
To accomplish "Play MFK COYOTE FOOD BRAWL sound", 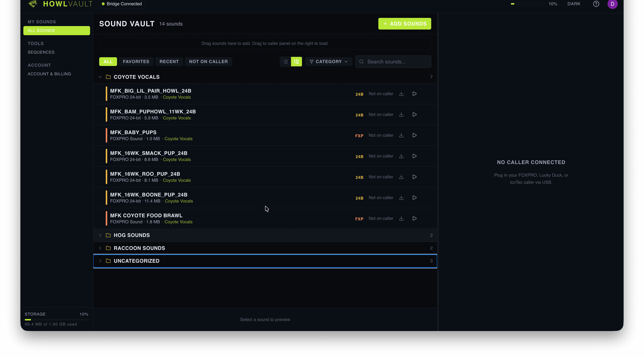I will (x=414, y=218).
